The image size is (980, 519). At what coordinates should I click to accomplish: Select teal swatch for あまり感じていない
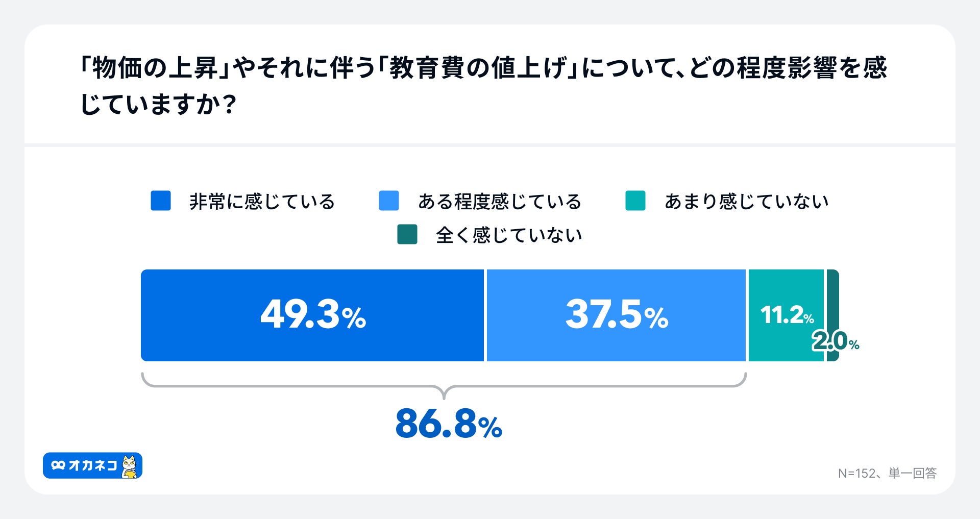click(635, 201)
